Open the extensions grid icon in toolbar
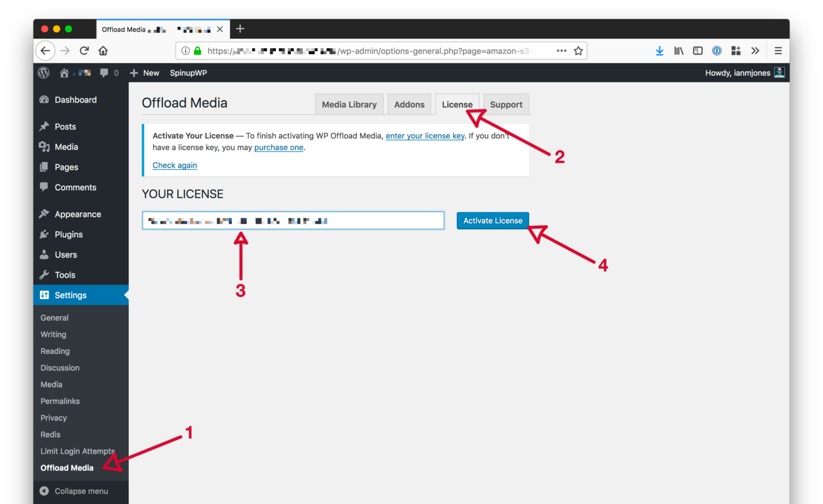The height and width of the screenshot is (504, 823). point(736,51)
